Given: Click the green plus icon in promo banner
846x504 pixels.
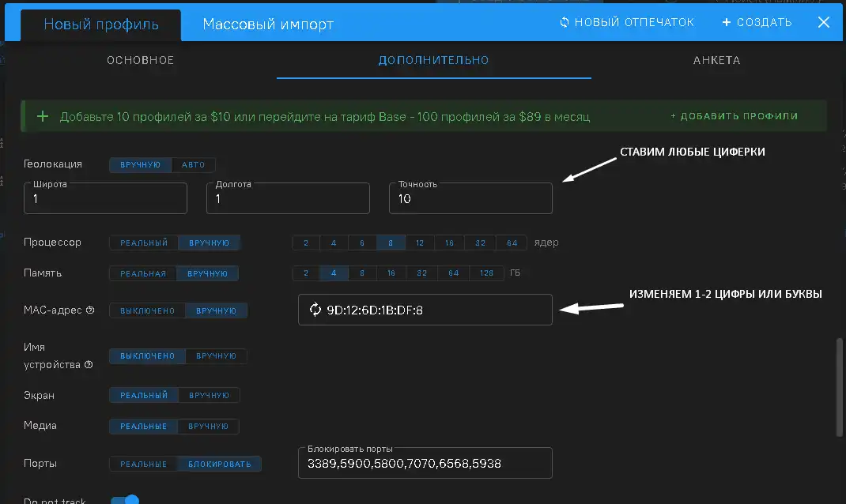Looking at the screenshot, I should tap(43, 116).
